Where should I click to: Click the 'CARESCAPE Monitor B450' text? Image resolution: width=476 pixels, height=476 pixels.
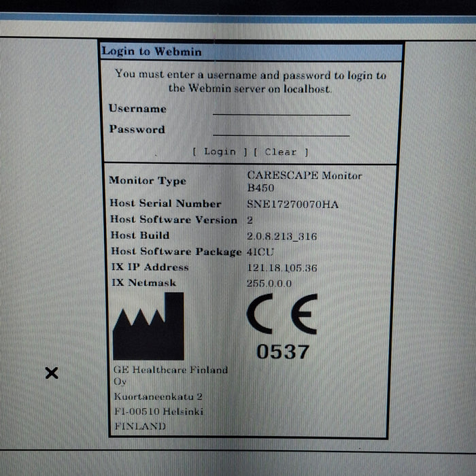click(305, 182)
